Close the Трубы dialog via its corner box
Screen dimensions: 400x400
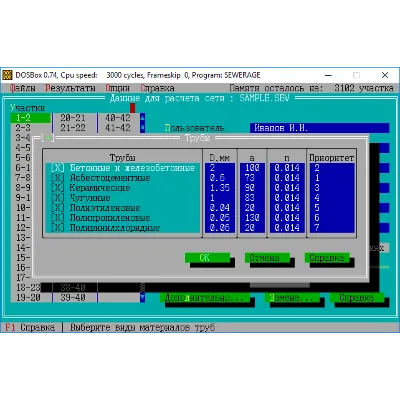[48, 138]
